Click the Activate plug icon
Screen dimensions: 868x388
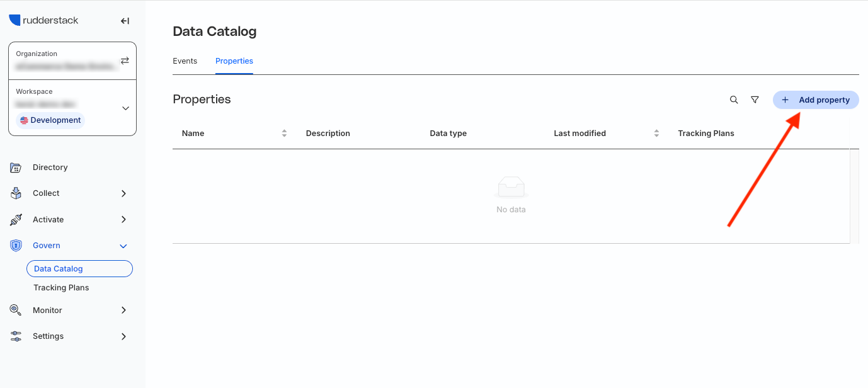[16, 220]
